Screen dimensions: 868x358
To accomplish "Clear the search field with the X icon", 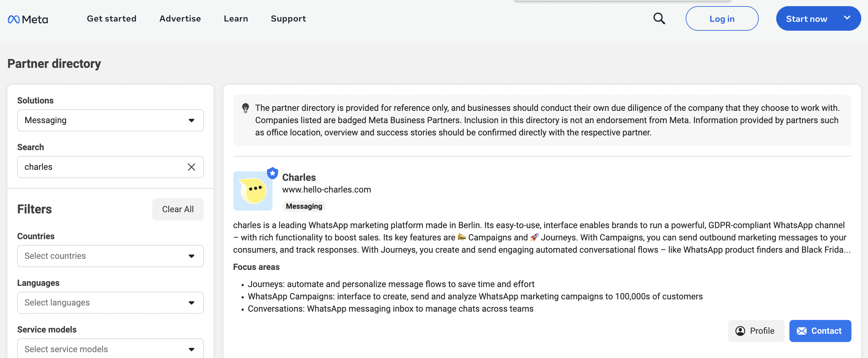I will [x=192, y=167].
